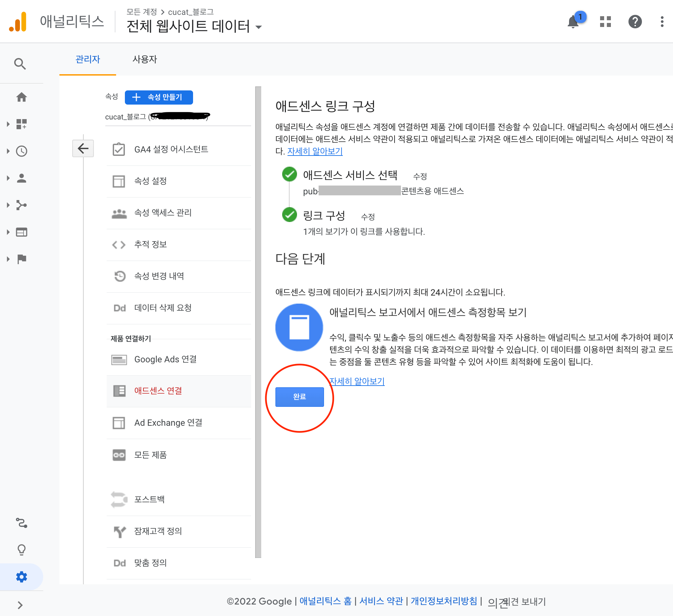The image size is (673, 616).
Task: Open Ad Exchange 연결 menu item
Action: [x=179, y=423]
